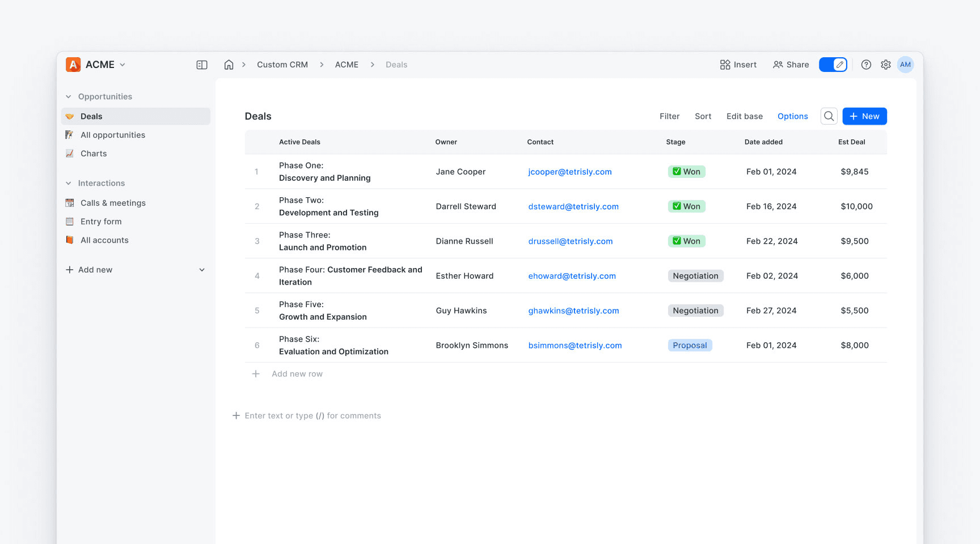Click the All opportunities sidebar icon
The width and height of the screenshot is (980, 544).
(x=70, y=135)
